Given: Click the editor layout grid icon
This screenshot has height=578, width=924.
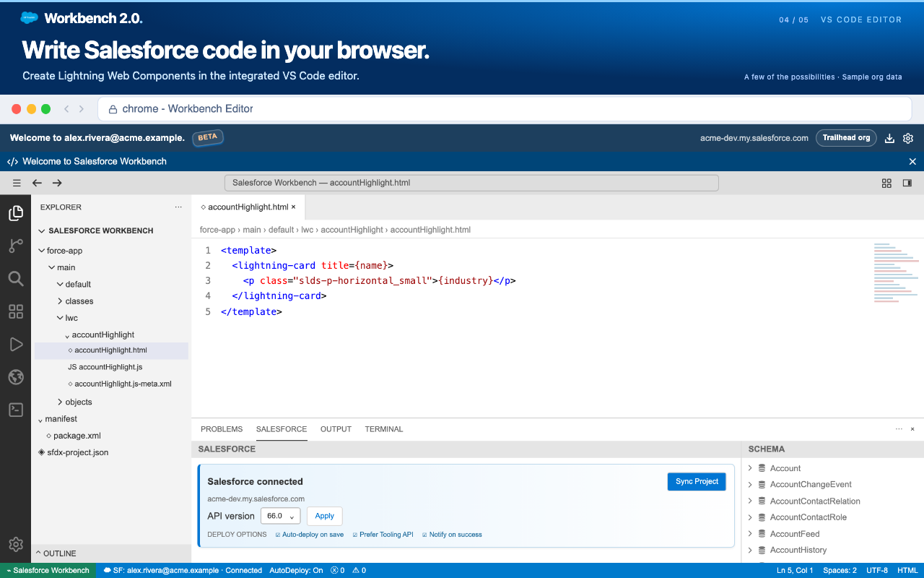Looking at the screenshot, I should (886, 184).
